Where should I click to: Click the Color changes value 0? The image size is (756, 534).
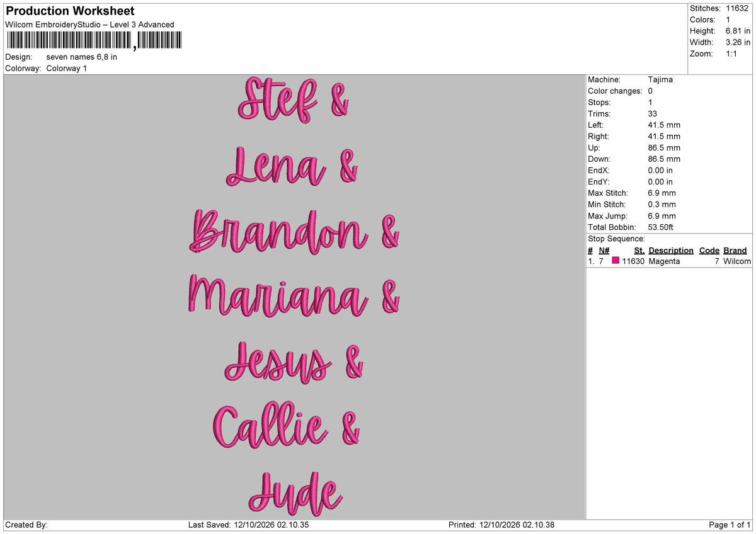[650, 91]
